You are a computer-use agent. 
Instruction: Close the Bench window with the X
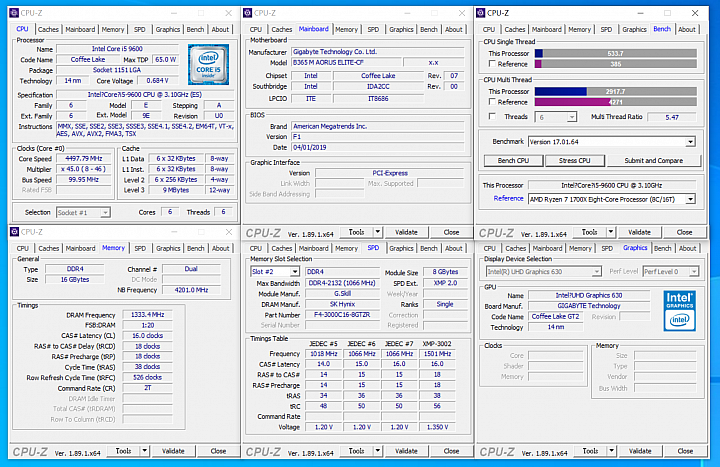tap(695, 13)
